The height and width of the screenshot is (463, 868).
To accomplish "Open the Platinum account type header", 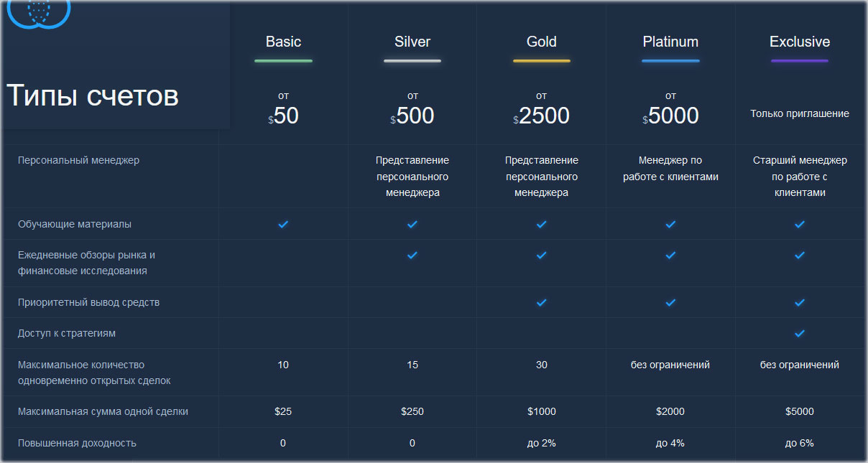I will click(670, 42).
